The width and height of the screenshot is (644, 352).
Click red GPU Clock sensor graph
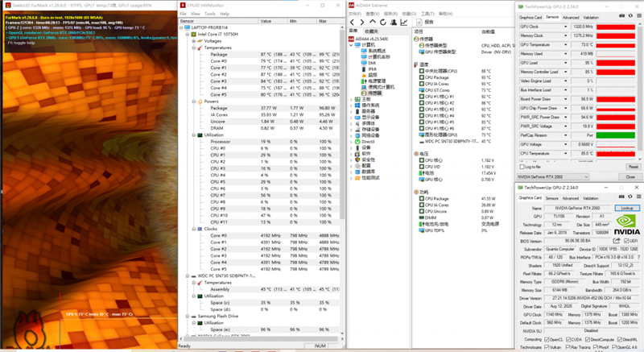pyautogui.click(x=616, y=27)
